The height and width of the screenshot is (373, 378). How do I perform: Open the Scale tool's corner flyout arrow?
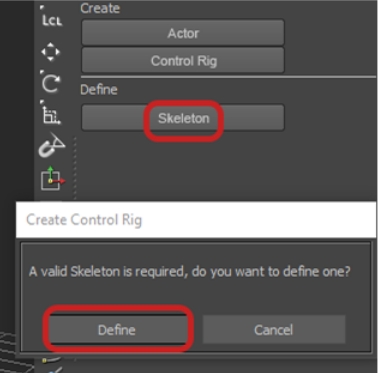click(42, 103)
